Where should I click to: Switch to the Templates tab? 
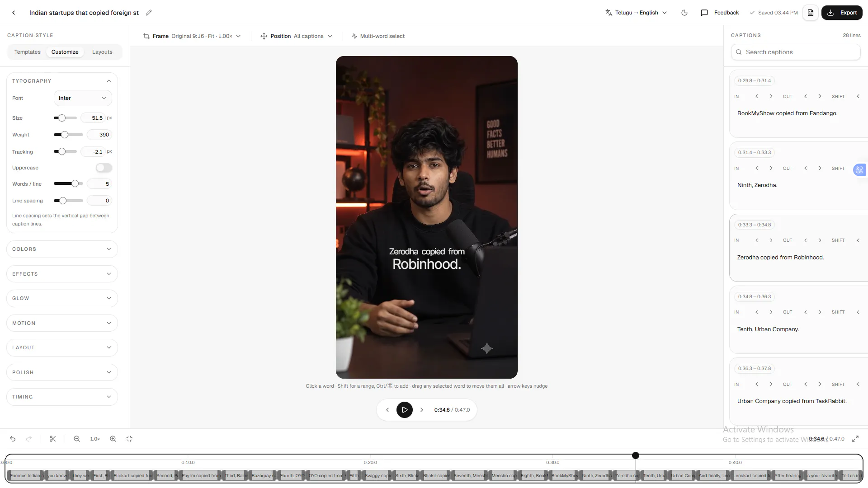(x=28, y=52)
